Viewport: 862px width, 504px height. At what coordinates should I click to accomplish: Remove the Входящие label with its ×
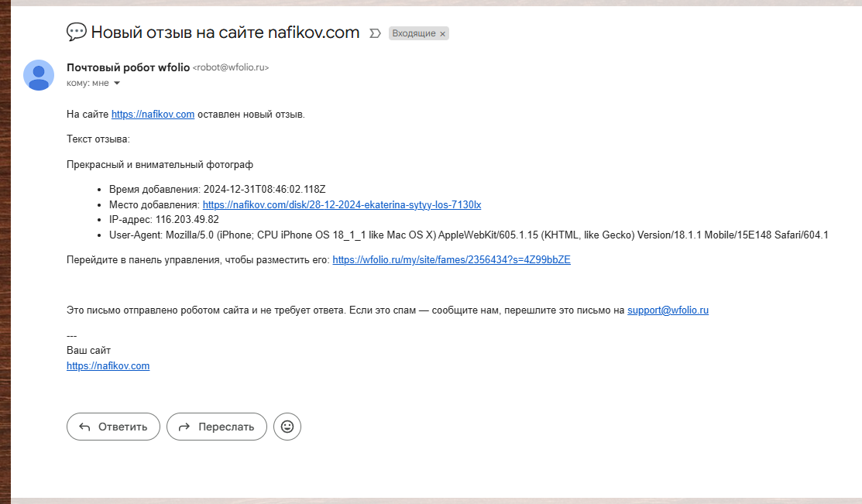point(443,34)
